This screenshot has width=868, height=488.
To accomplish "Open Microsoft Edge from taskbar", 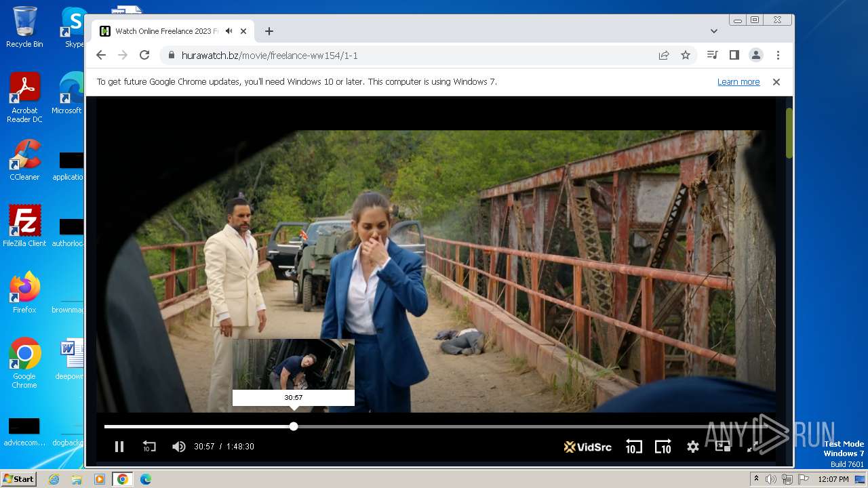I will tap(145, 479).
